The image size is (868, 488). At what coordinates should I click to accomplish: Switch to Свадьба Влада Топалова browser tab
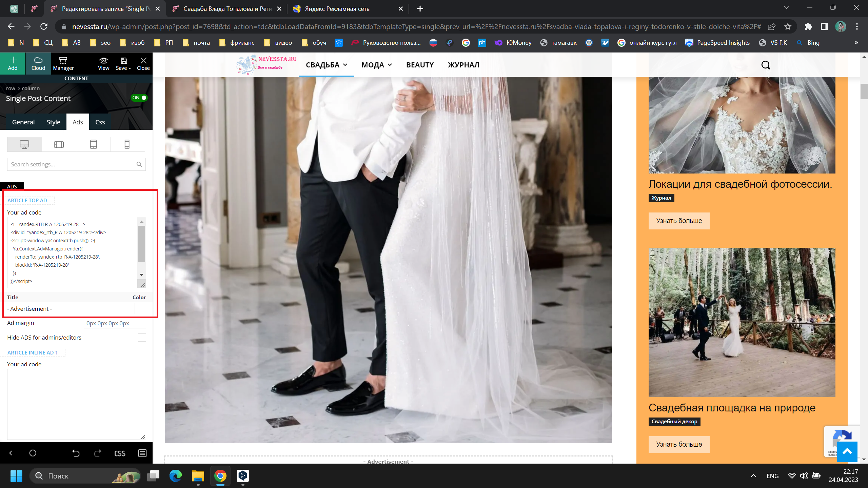pyautogui.click(x=226, y=9)
